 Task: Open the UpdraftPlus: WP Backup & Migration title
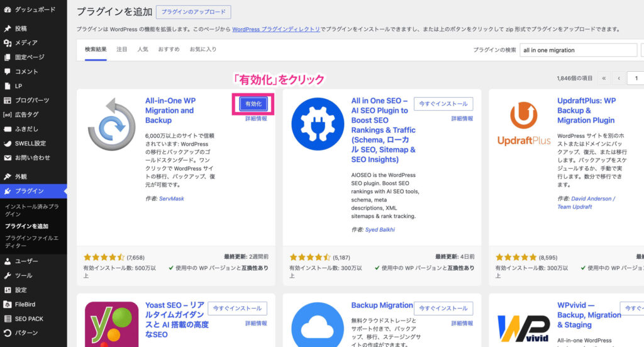587,111
